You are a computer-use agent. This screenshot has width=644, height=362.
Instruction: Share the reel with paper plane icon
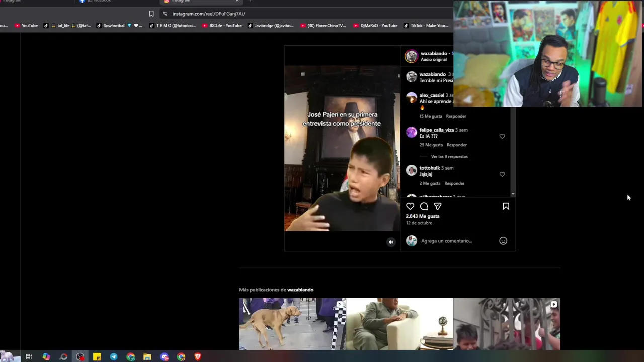(x=438, y=206)
